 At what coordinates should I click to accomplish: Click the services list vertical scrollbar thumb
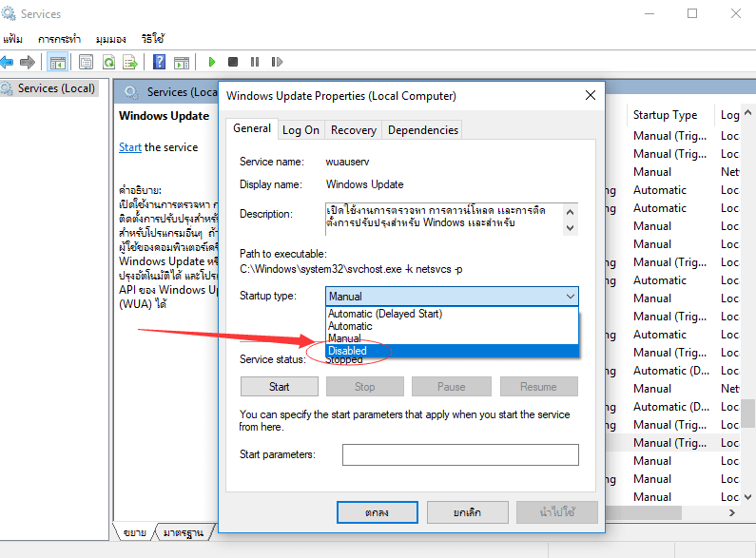pos(747,413)
